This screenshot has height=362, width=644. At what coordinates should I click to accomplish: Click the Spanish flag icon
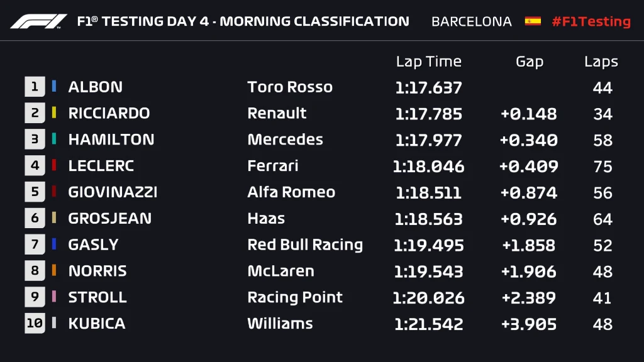tap(533, 21)
